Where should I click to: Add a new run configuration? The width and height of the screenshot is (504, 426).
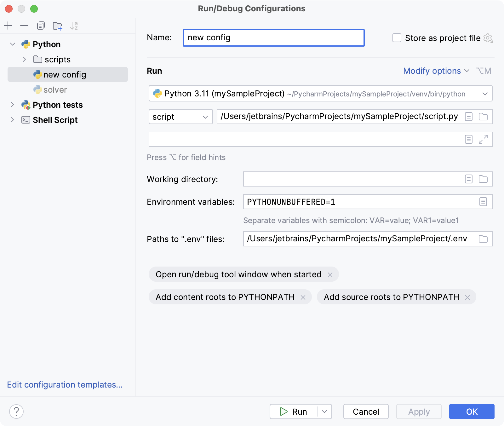pos(8,26)
